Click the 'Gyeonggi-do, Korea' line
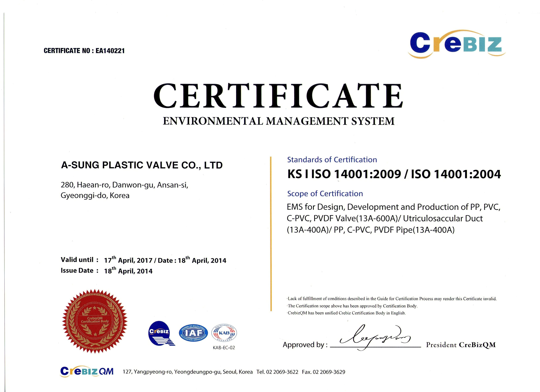Image resolution: width=540 pixels, height=392 pixels. coord(95,196)
